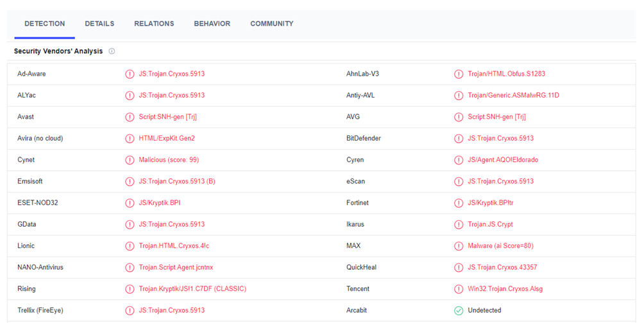Viewport: 644px width, 323px height.
Task: Click the alert icon in QuickHeal row
Action: pyautogui.click(x=459, y=268)
